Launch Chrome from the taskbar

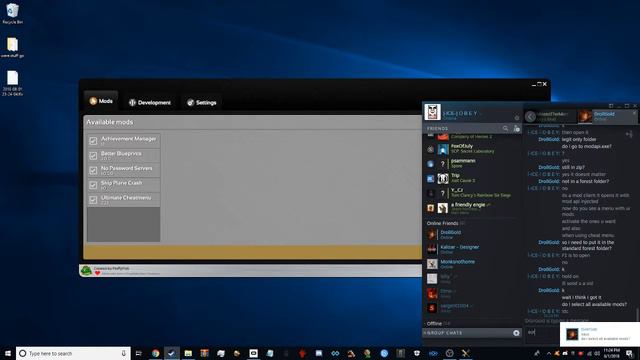click(155, 353)
